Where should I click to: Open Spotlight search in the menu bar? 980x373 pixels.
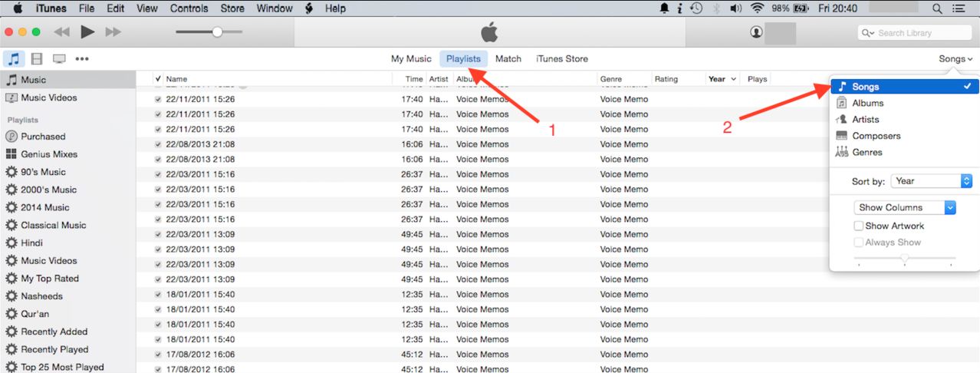[x=937, y=8]
